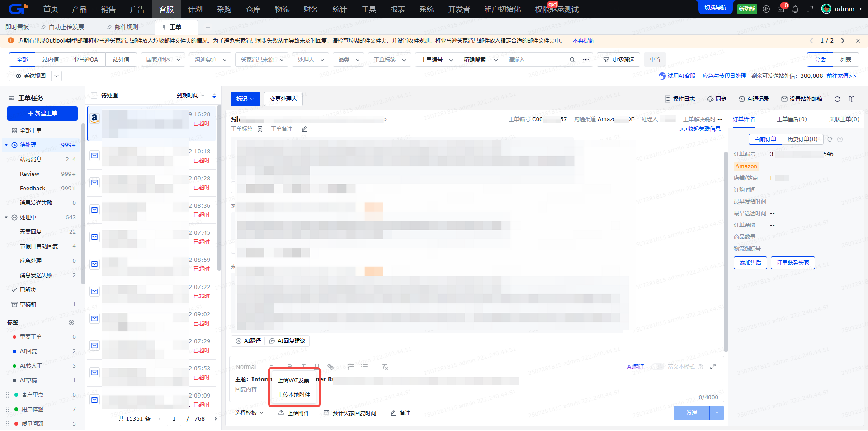Screen dimensions: 868x431
Task: Toggle the 富文本模式 switch
Action: pos(658,367)
